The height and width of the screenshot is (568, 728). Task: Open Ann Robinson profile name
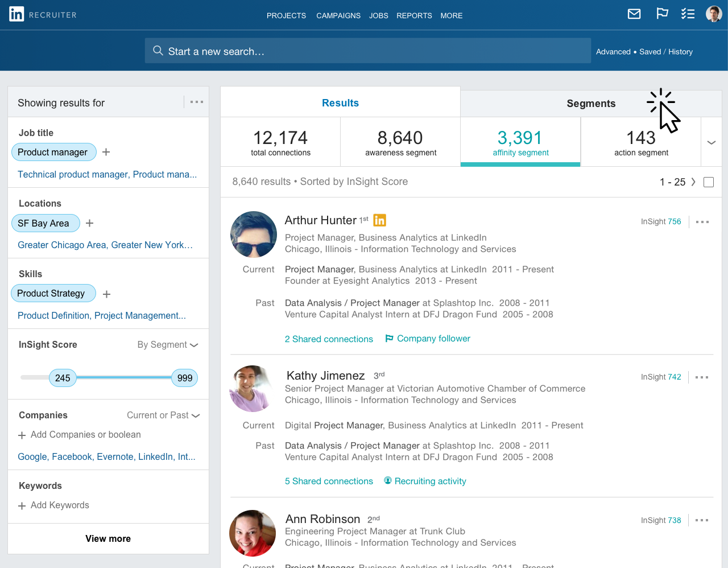click(322, 519)
